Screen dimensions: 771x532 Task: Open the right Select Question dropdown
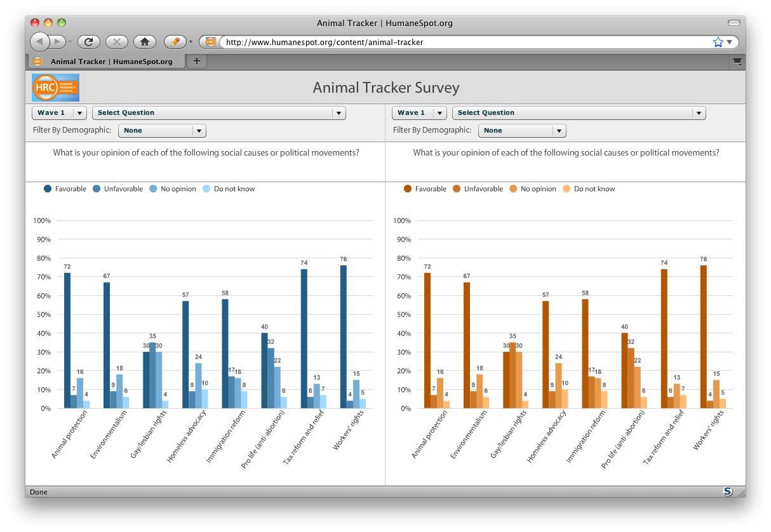[x=579, y=113]
